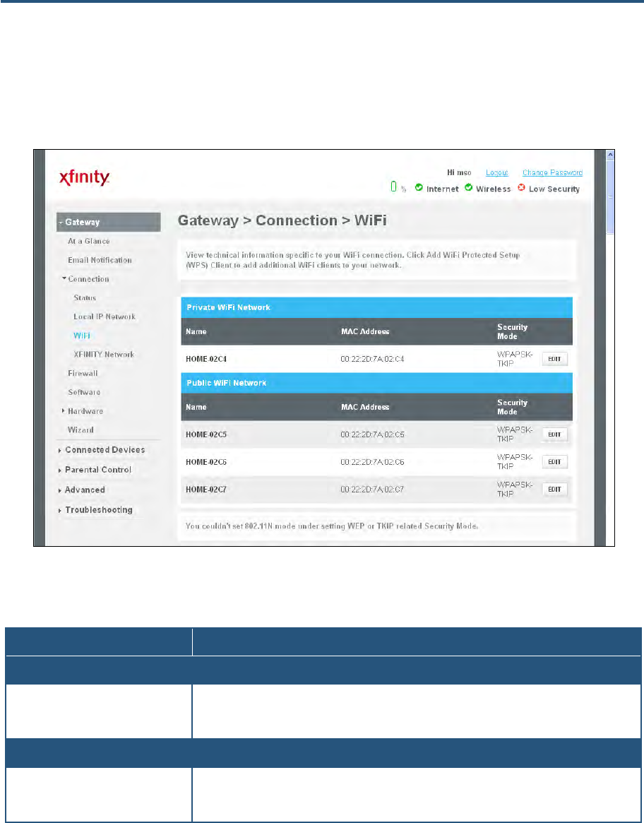Click the Private WiFi Network header
This screenshot has height=823, width=644.
tap(377, 307)
